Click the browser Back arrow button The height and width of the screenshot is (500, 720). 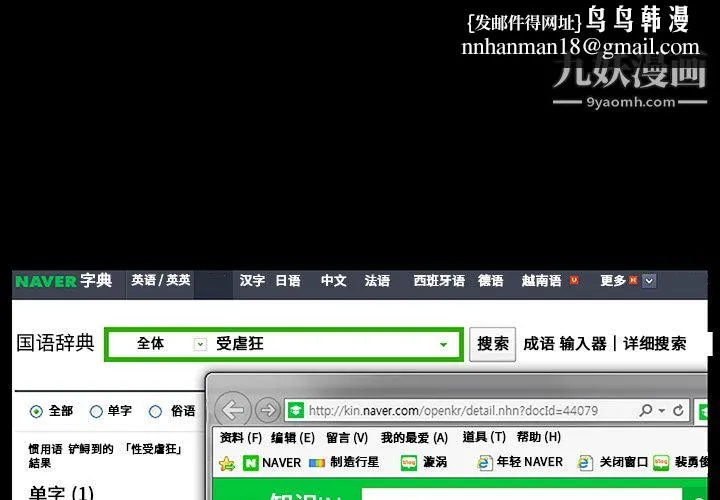click(233, 410)
